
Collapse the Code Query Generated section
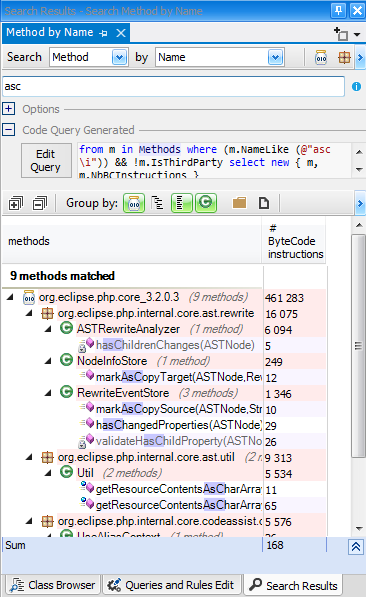8,130
